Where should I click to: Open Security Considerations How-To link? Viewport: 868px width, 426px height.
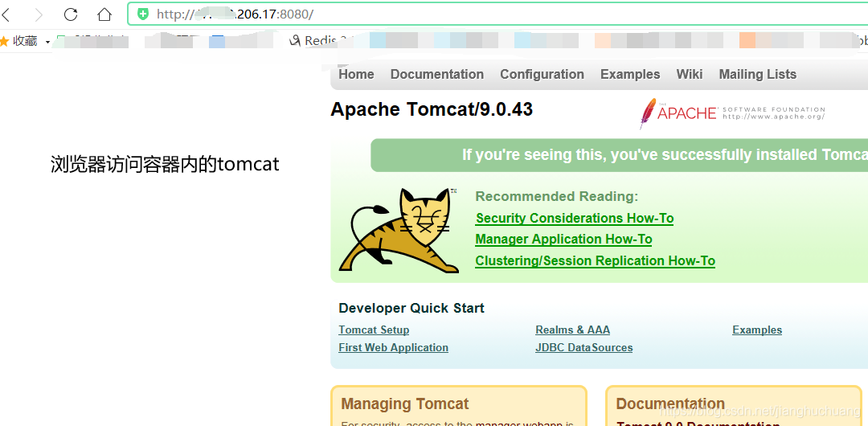tap(574, 219)
